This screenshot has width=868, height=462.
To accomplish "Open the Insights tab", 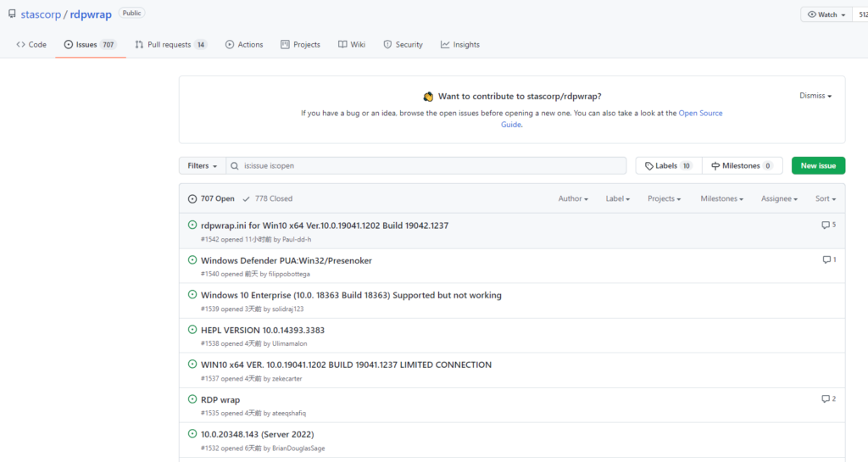I will click(460, 45).
